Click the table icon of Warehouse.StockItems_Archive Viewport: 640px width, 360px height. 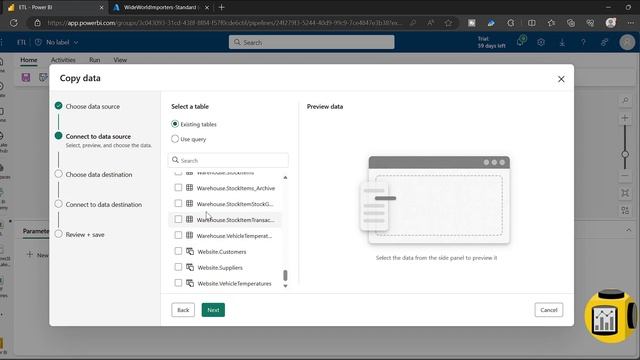[x=189, y=188]
